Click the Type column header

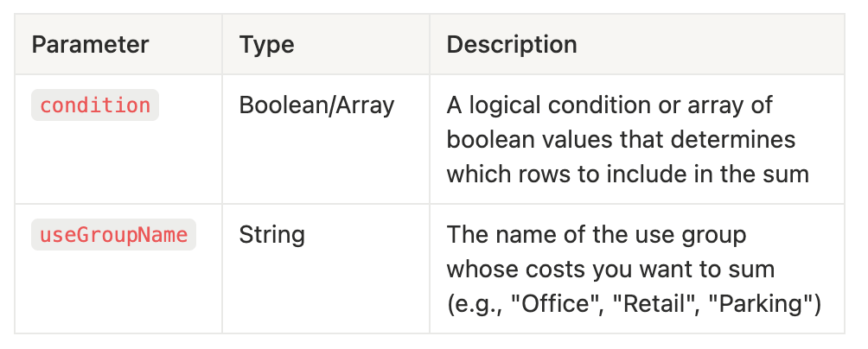(266, 45)
